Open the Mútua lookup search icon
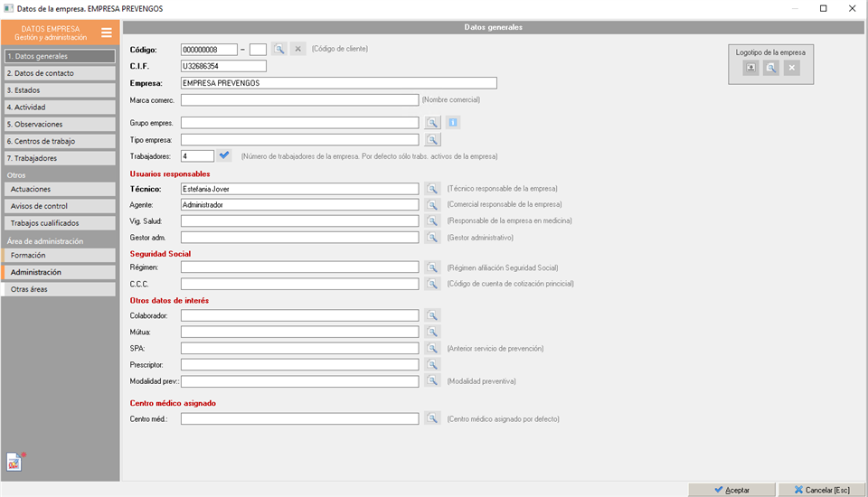Image resolution: width=868 pixels, height=497 pixels. click(x=433, y=332)
